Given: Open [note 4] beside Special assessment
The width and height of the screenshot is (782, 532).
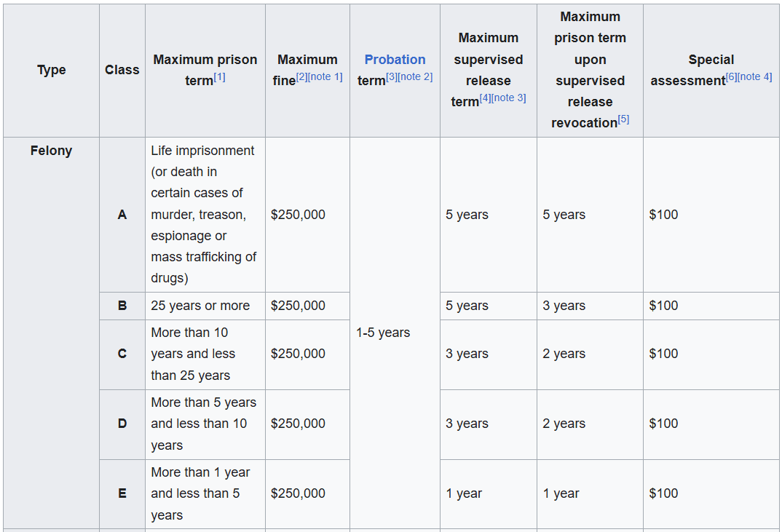Looking at the screenshot, I should tap(754, 77).
